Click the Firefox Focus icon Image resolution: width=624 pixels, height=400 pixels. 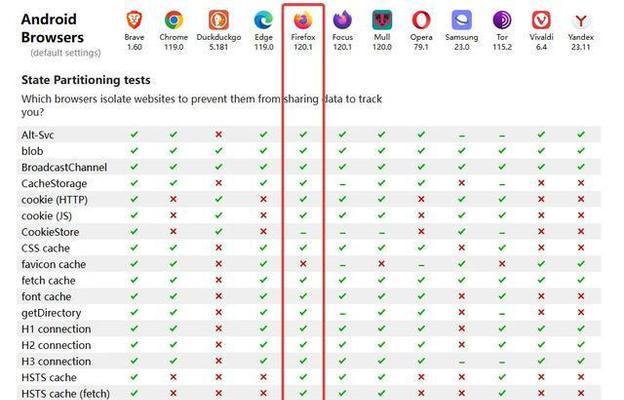342,20
